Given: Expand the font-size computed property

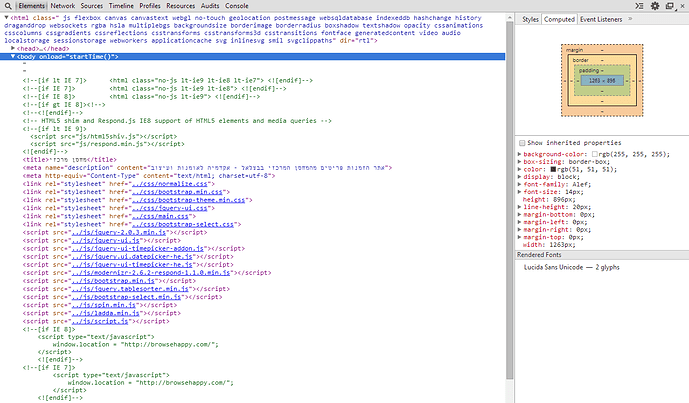Looking at the screenshot, I should 519,192.
